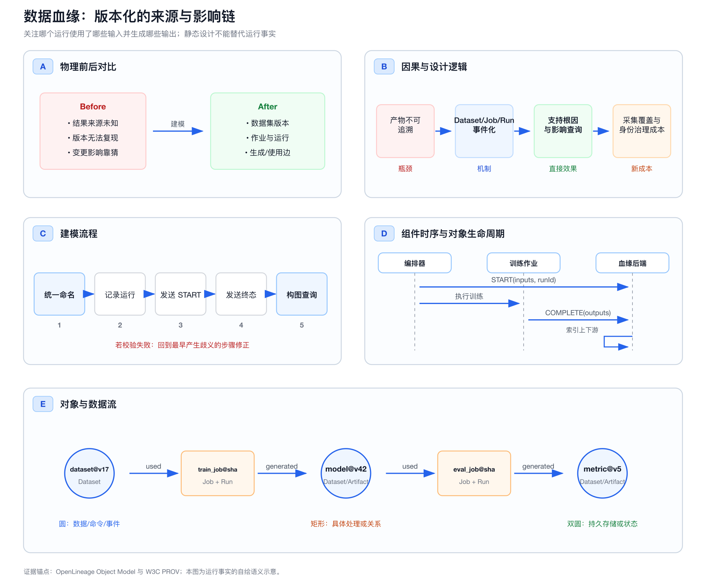Click the main title 数据血缘

pyautogui.click(x=129, y=17)
